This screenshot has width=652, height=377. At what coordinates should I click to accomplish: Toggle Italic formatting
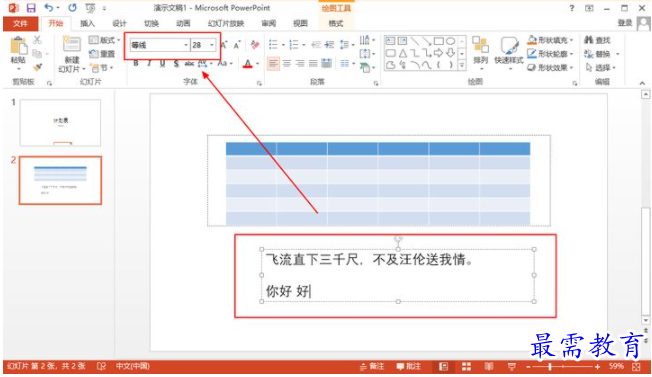[149, 63]
